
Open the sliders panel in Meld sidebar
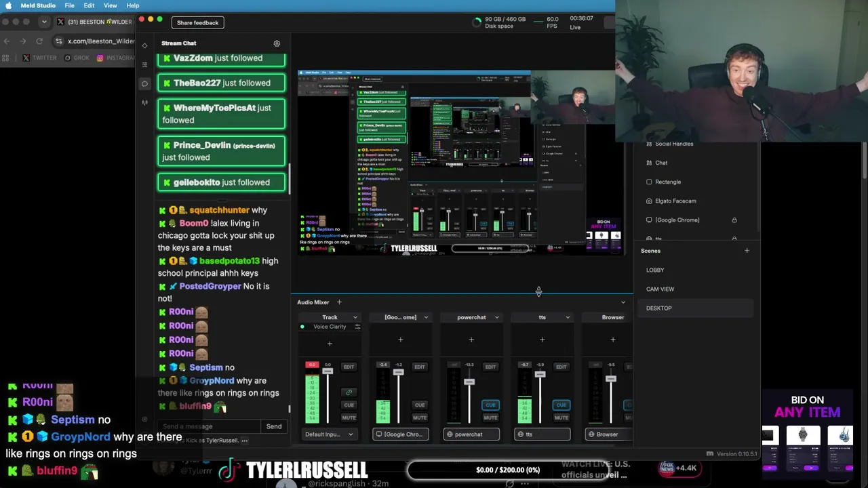click(x=144, y=65)
